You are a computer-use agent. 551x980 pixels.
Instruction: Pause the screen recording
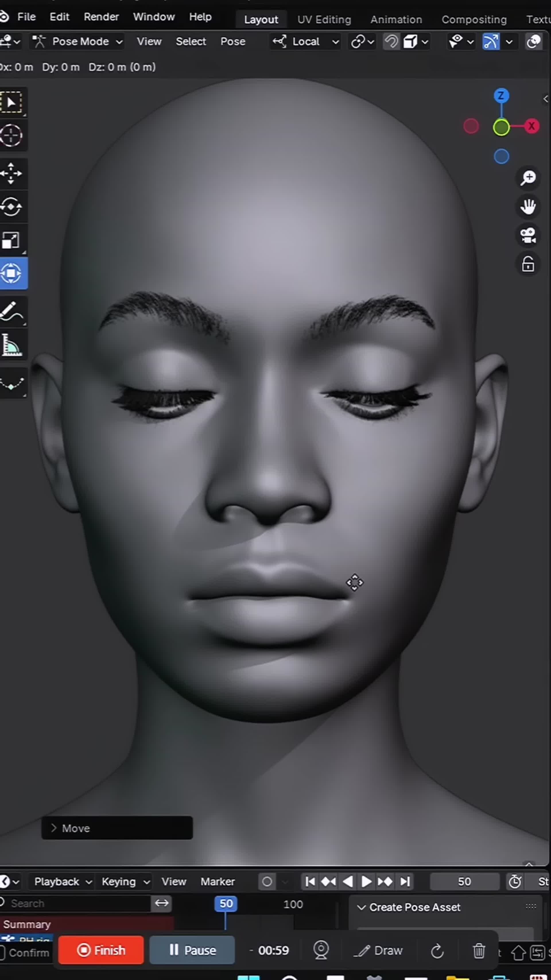[192, 950]
